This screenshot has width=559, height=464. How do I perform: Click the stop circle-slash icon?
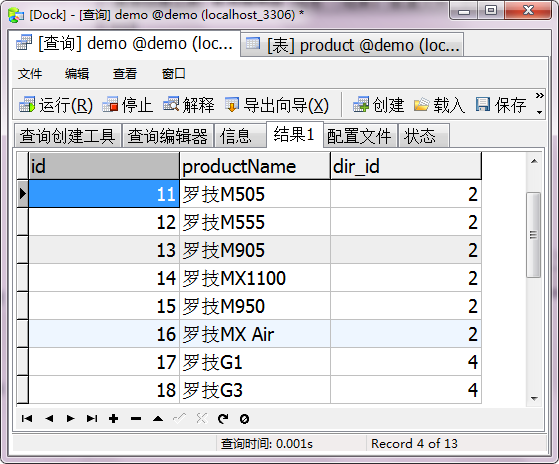click(245, 419)
